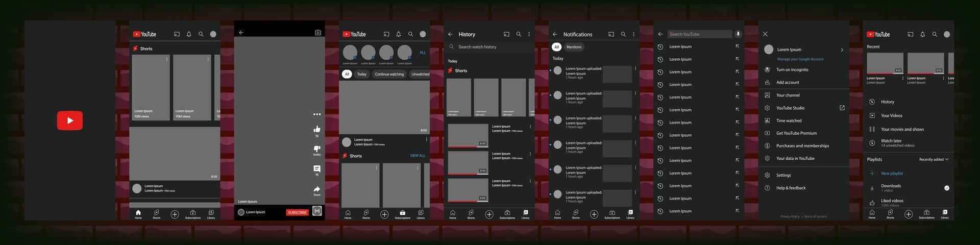Viewport: 980px width, 245px height.
Task: Open comments icon on Shorts player
Action: pos(317,168)
